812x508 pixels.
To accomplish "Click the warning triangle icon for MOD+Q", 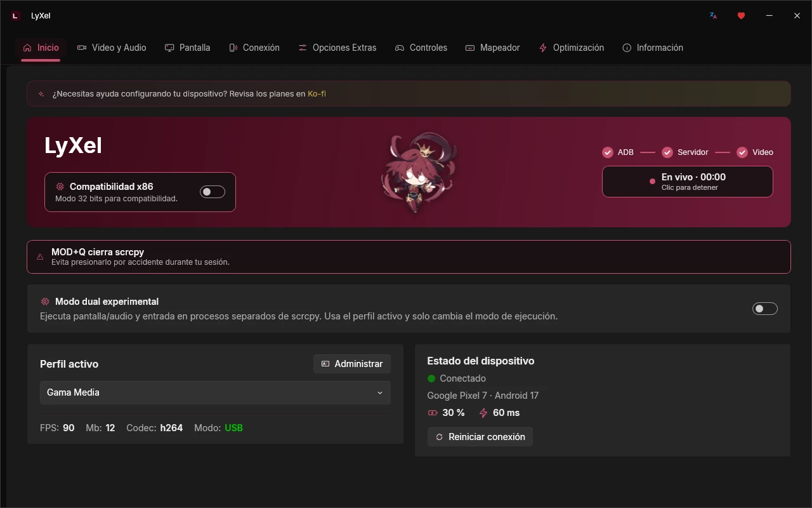I will click(40, 257).
